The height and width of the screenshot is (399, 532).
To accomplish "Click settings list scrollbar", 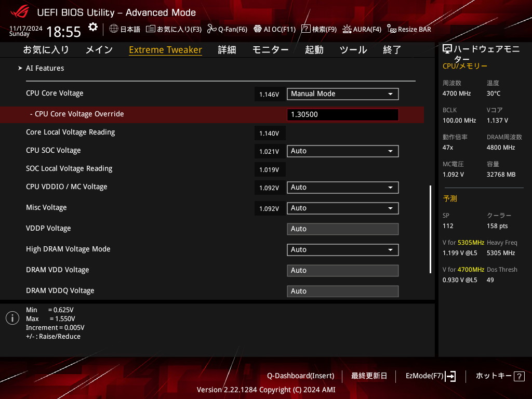I will point(430,229).
